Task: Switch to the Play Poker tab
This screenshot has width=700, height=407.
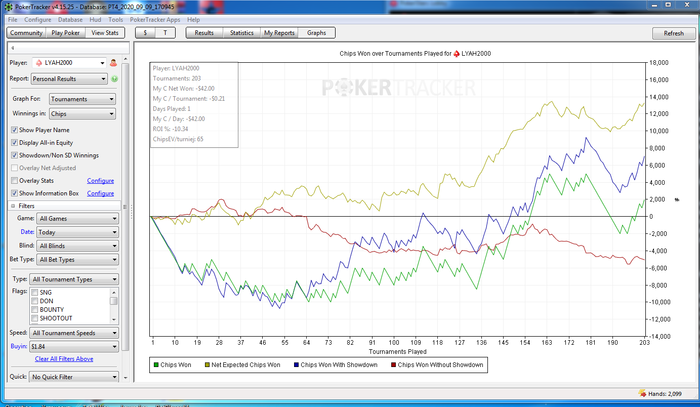Action: (x=65, y=33)
